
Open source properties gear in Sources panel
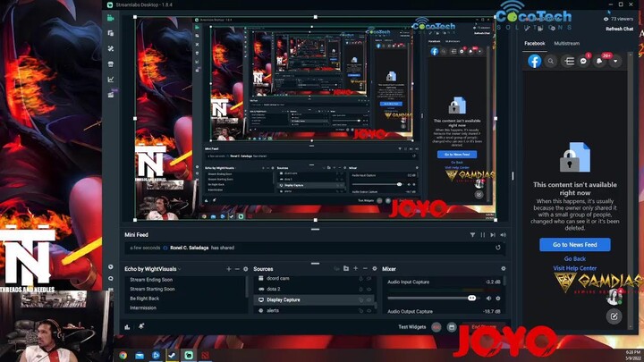point(375,268)
